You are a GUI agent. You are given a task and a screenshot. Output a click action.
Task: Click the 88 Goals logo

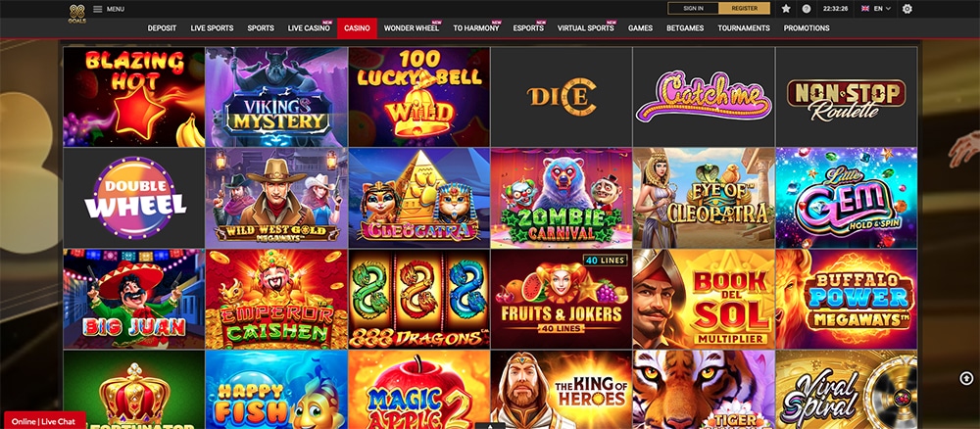(76, 13)
